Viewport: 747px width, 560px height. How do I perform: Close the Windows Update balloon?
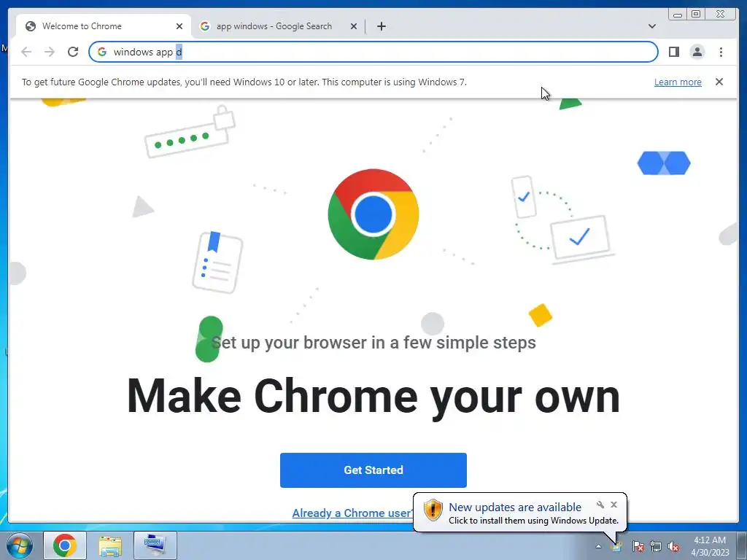pos(614,505)
